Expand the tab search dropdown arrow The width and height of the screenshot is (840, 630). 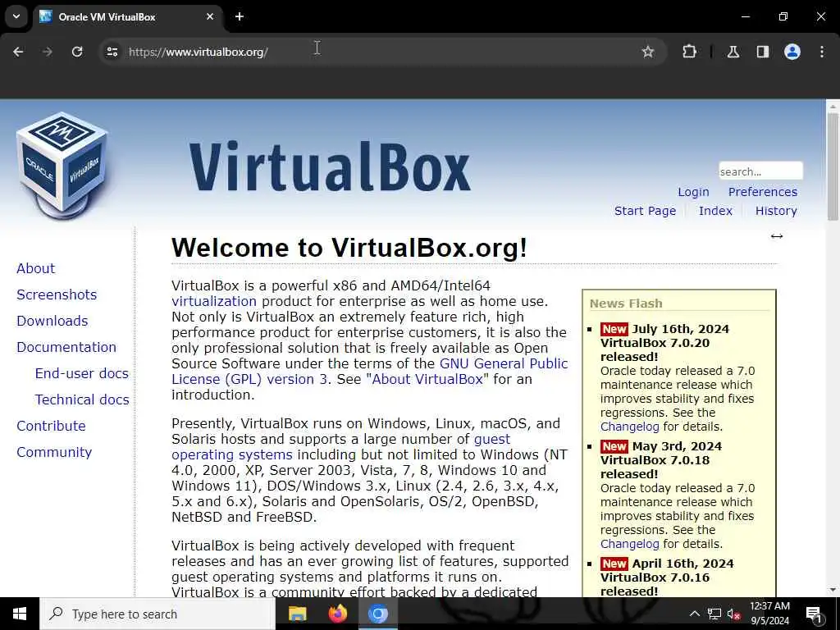click(16, 16)
